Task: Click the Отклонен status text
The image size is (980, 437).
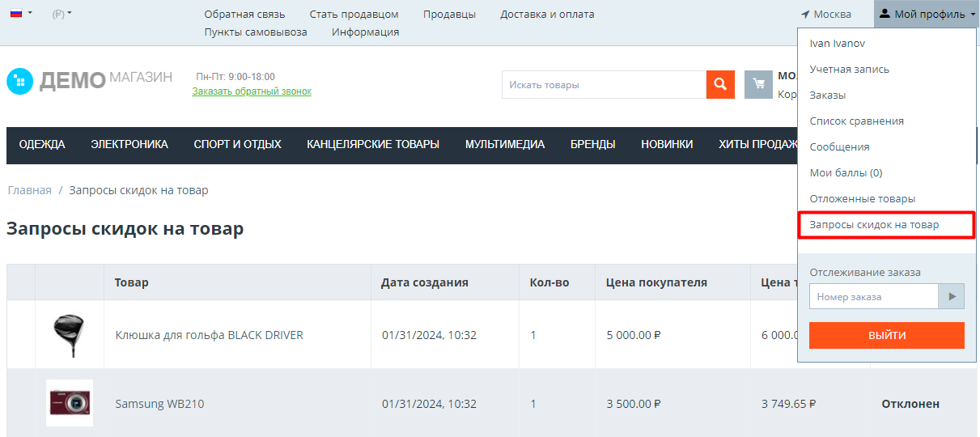Action: (910, 404)
